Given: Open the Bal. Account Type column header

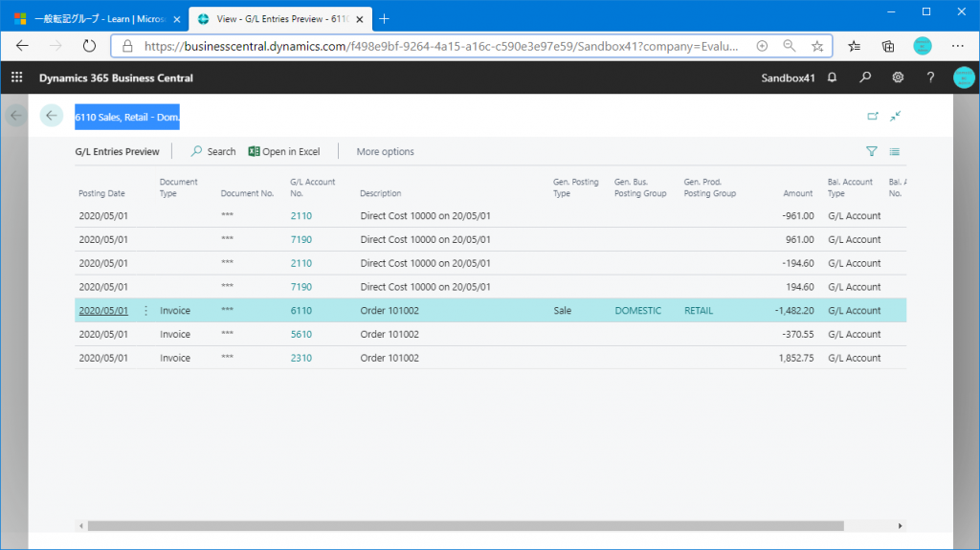Looking at the screenshot, I should pyautogui.click(x=850, y=187).
